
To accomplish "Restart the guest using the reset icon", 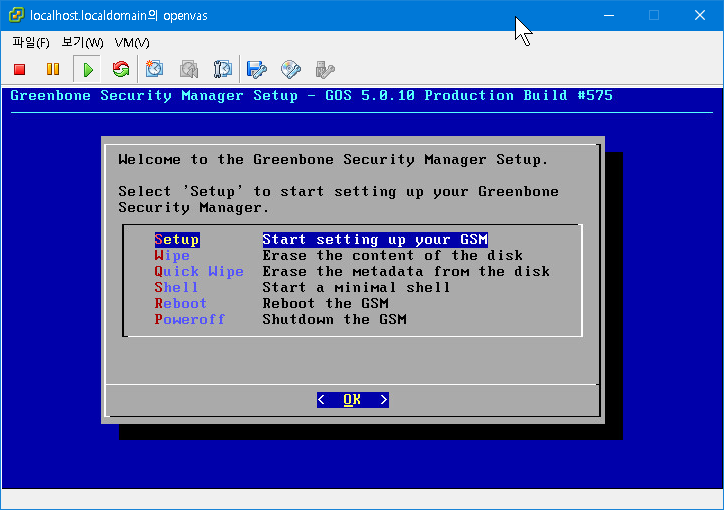I will tap(121, 69).
